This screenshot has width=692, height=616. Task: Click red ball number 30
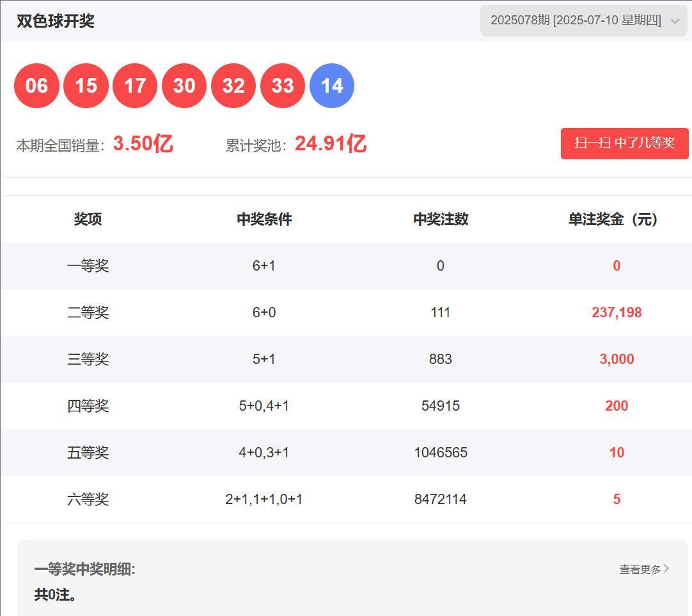click(x=184, y=86)
